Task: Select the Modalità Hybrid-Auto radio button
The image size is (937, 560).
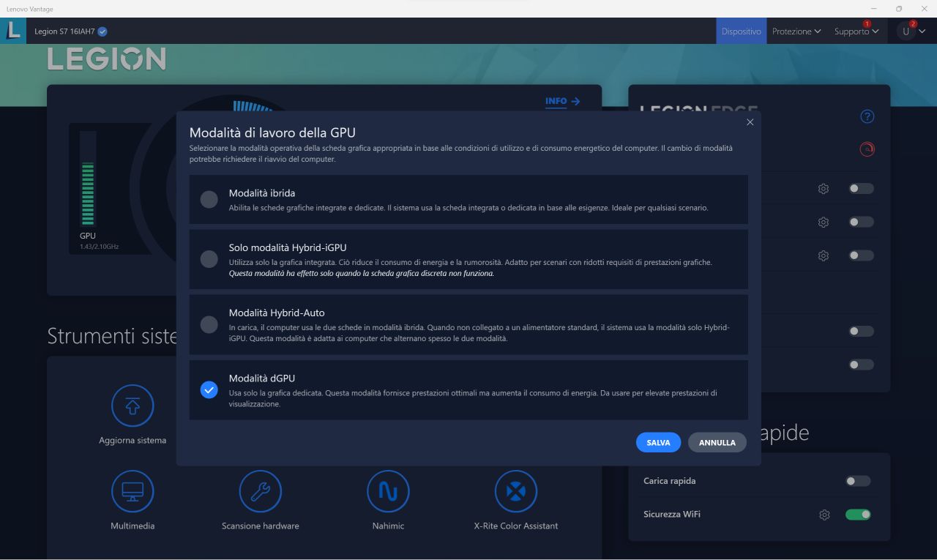Action: tap(209, 324)
